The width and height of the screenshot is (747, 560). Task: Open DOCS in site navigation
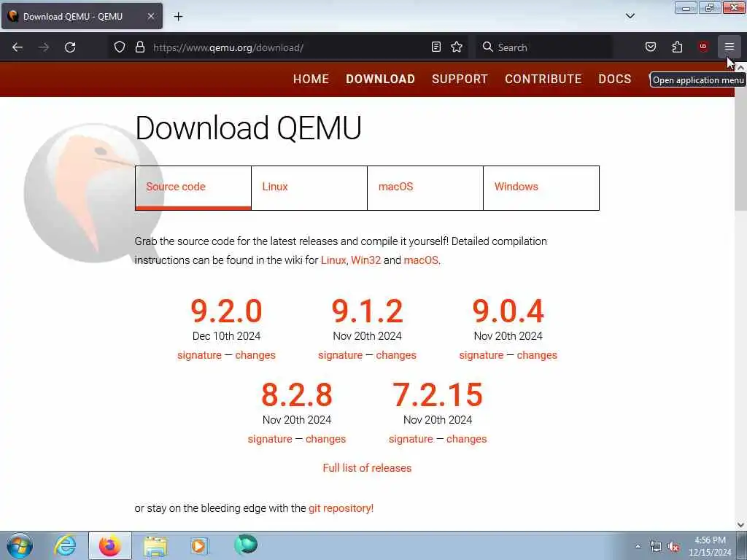(x=614, y=79)
